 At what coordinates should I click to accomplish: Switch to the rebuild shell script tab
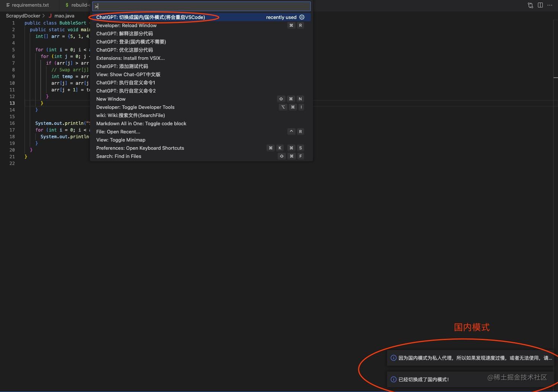77,5
